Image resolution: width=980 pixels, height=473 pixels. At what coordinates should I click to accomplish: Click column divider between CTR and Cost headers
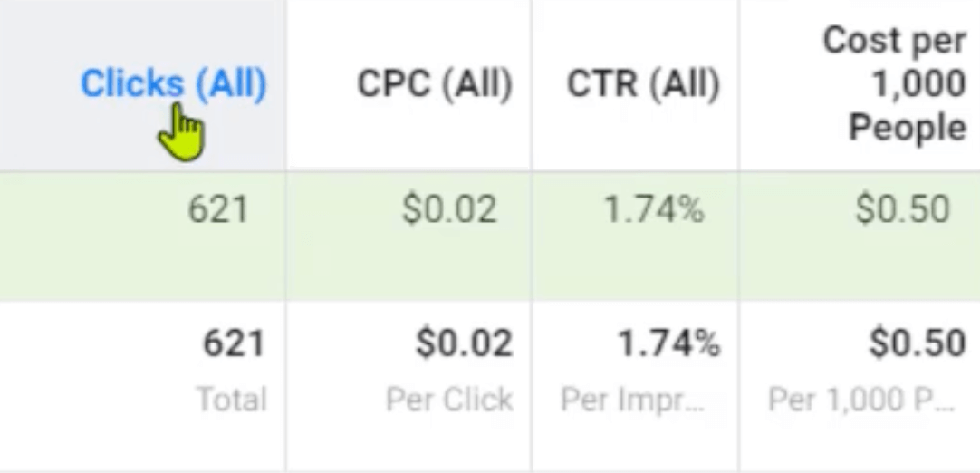click(739, 84)
